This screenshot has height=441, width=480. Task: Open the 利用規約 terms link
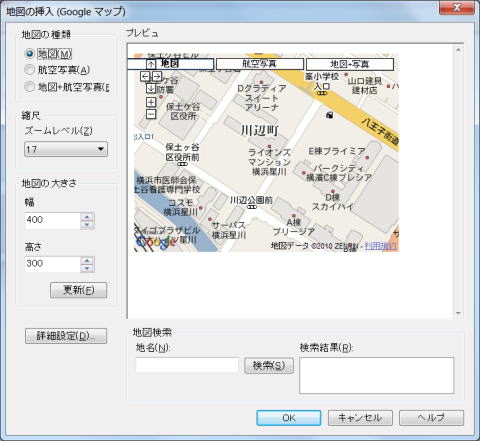[381, 246]
